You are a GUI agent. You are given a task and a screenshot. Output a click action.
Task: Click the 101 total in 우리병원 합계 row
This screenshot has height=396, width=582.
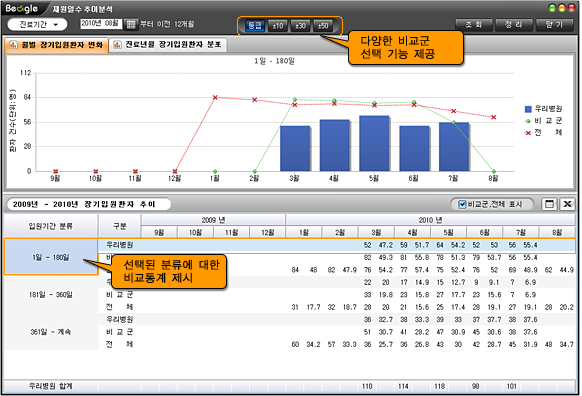(512, 386)
